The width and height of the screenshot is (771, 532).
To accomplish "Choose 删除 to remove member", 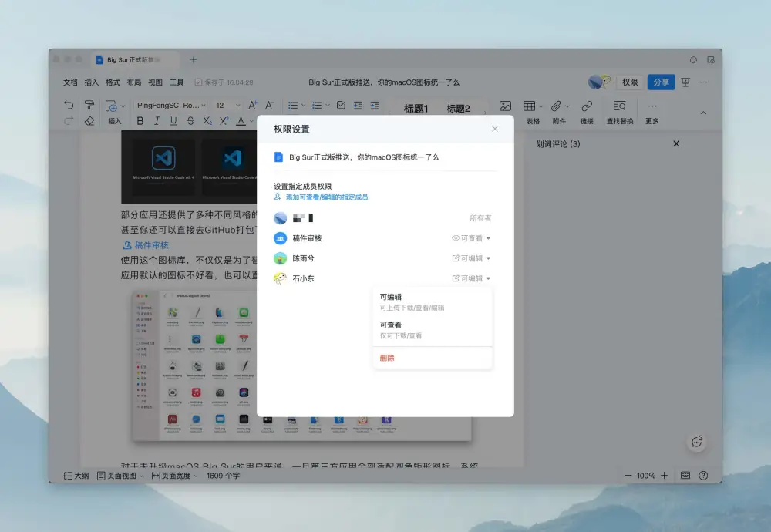I will click(x=433, y=358).
